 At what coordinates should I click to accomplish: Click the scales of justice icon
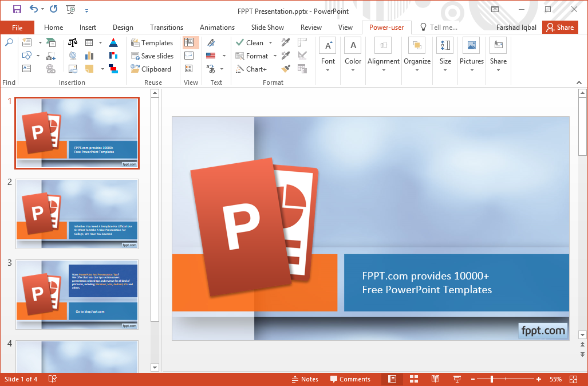(x=73, y=42)
